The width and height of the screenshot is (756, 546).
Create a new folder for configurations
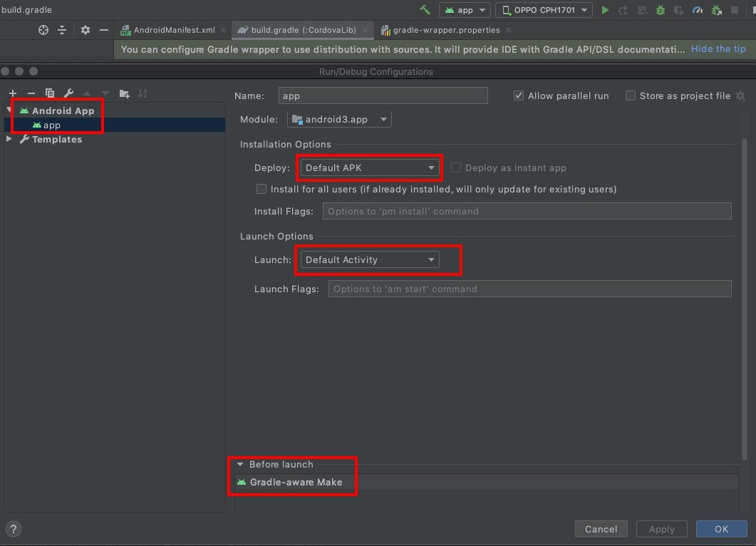click(x=124, y=93)
